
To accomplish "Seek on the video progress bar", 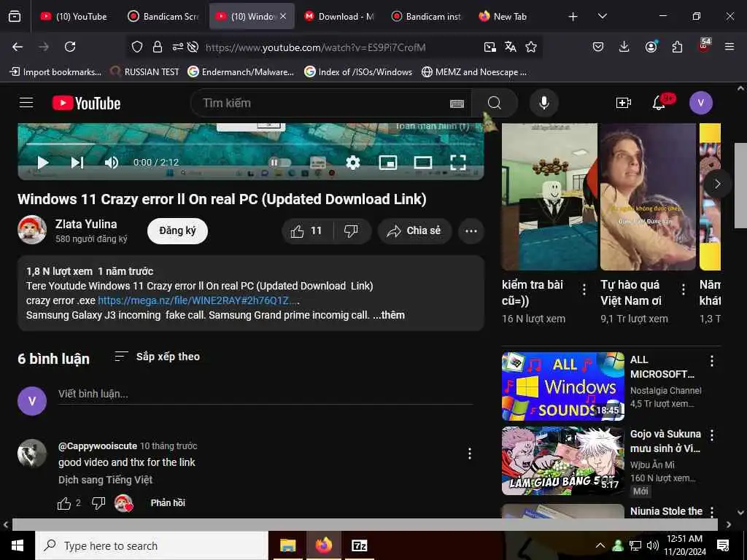I will click(x=251, y=144).
